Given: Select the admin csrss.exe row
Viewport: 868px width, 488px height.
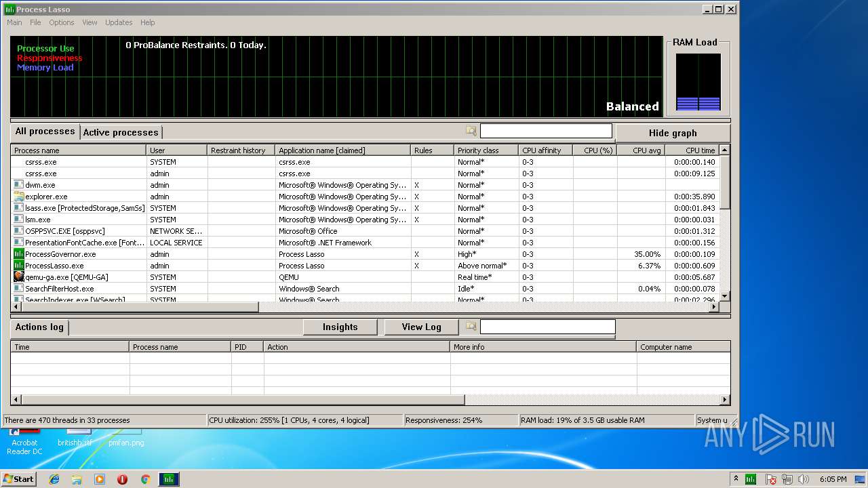Looking at the screenshot, I should [x=365, y=174].
